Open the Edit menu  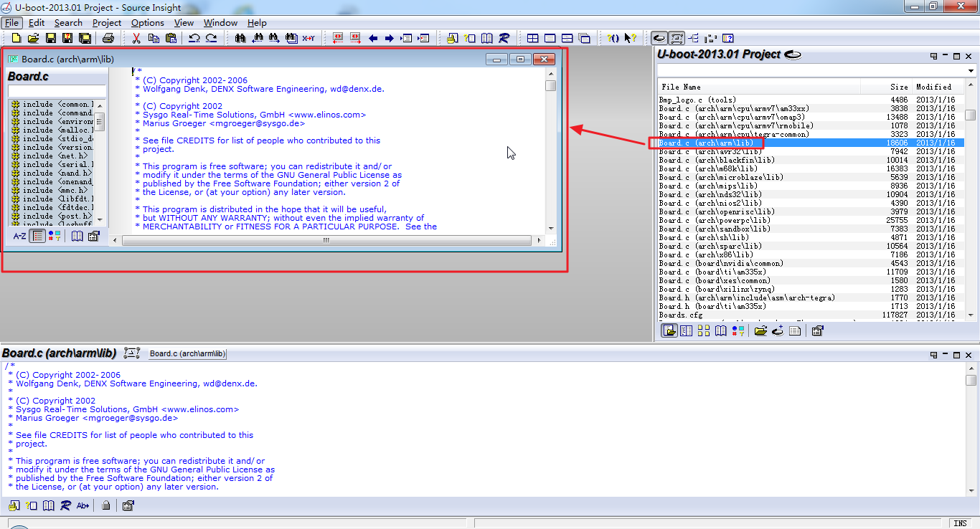pos(37,22)
